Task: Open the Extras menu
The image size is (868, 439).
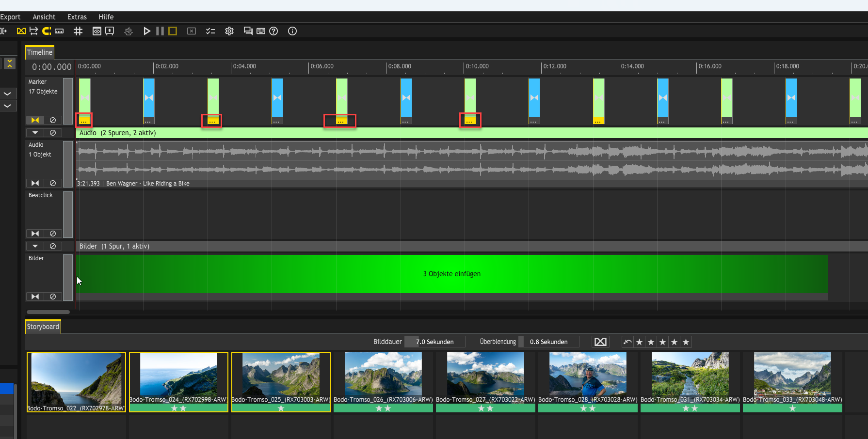Action: [x=77, y=17]
